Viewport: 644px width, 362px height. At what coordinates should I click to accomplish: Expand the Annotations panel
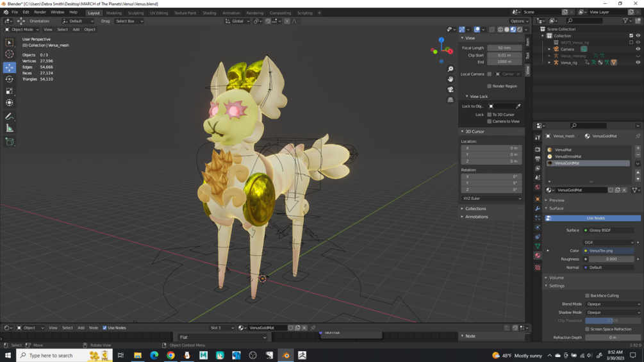(x=476, y=217)
